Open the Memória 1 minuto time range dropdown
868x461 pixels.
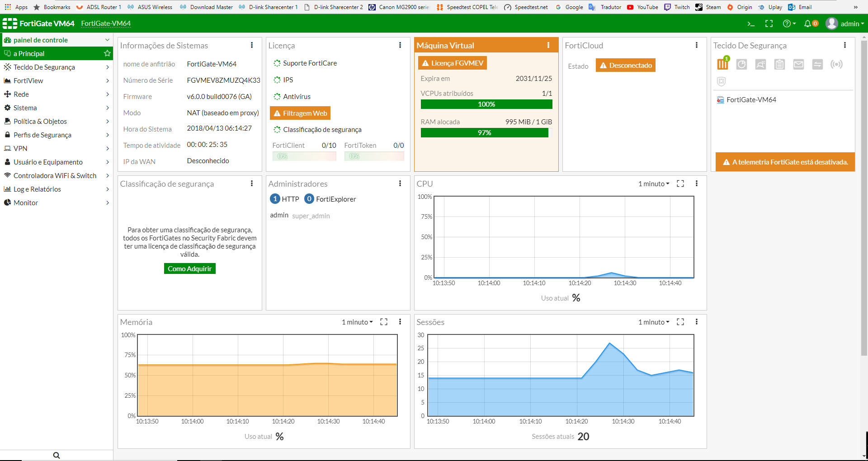(x=357, y=322)
